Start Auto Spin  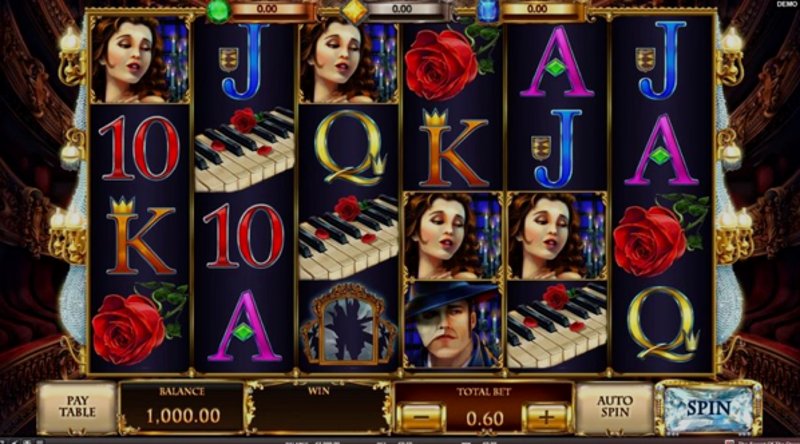pos(614,407)
